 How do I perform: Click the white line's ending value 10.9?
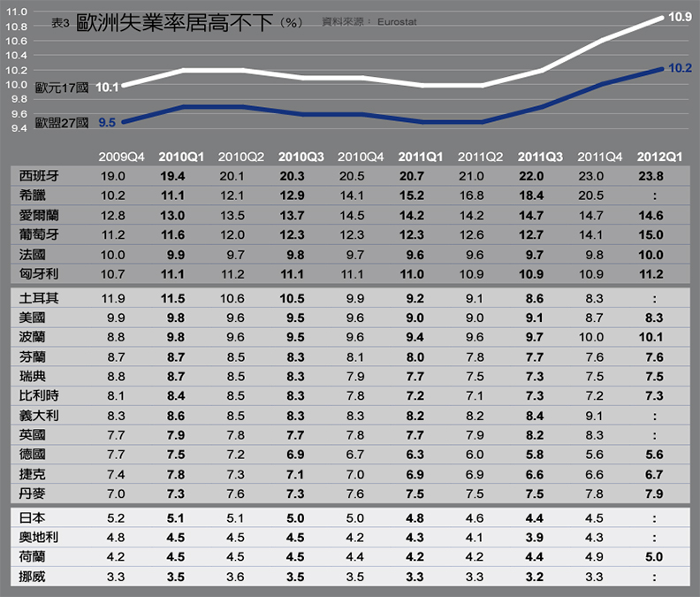(680, 17)
